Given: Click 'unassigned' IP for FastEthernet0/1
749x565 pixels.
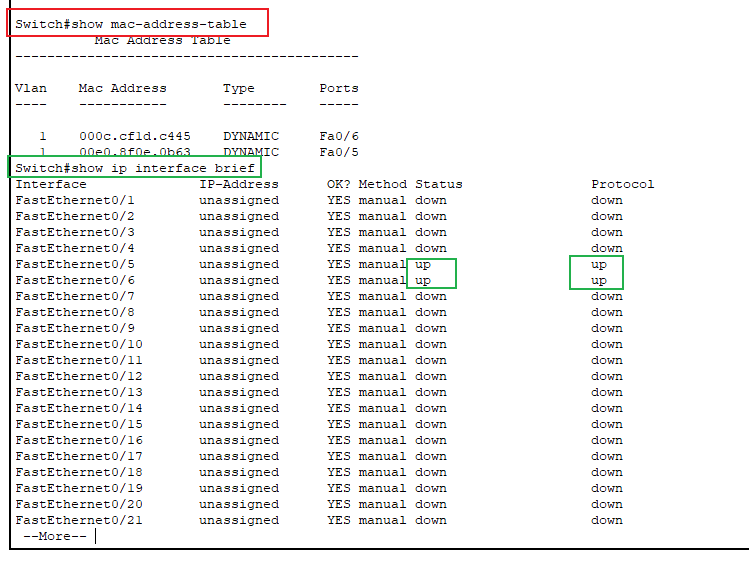Looking at the screenshot, I should pos(239,201).
